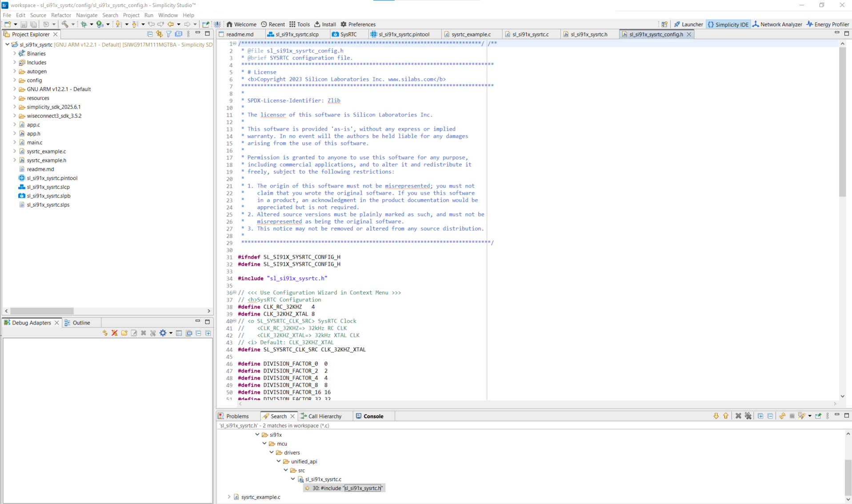Switch to the Network Analyzer perspective toggle
Image resolution: width=852 pixels, height=504 pixels.
click(777, 24)
